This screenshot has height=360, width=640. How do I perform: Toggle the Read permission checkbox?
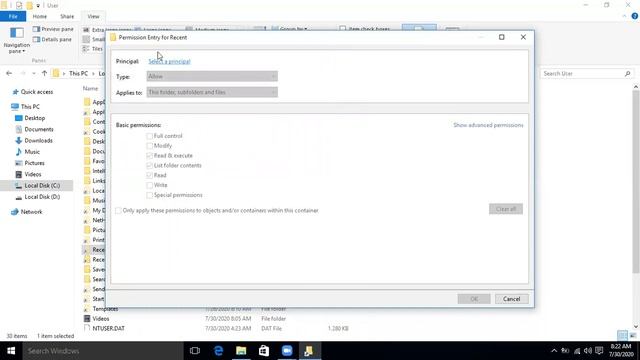point(149,175)
